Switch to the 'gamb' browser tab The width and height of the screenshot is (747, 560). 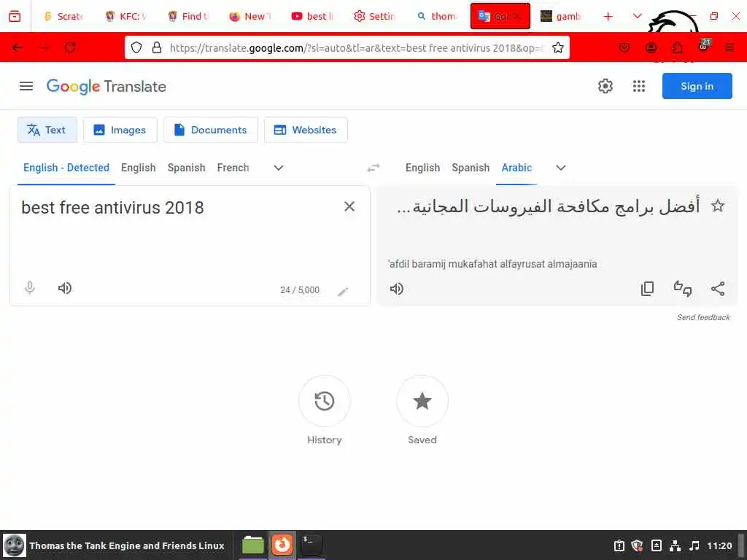561,16
